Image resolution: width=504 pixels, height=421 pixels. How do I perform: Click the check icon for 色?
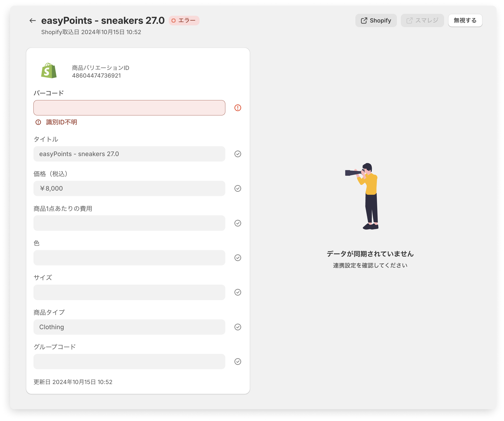[x=238, y=257]
